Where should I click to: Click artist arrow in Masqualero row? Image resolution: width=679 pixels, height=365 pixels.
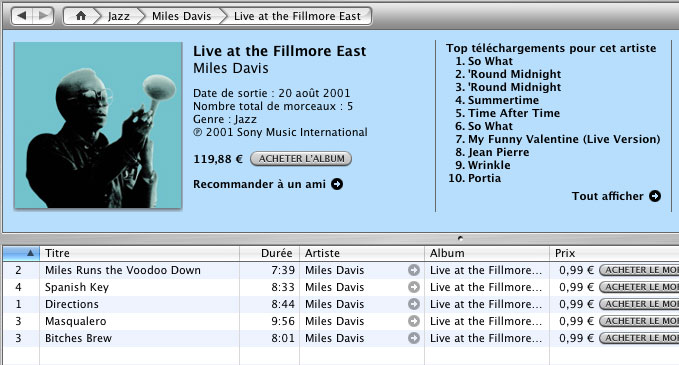click(x=414, y=321)
